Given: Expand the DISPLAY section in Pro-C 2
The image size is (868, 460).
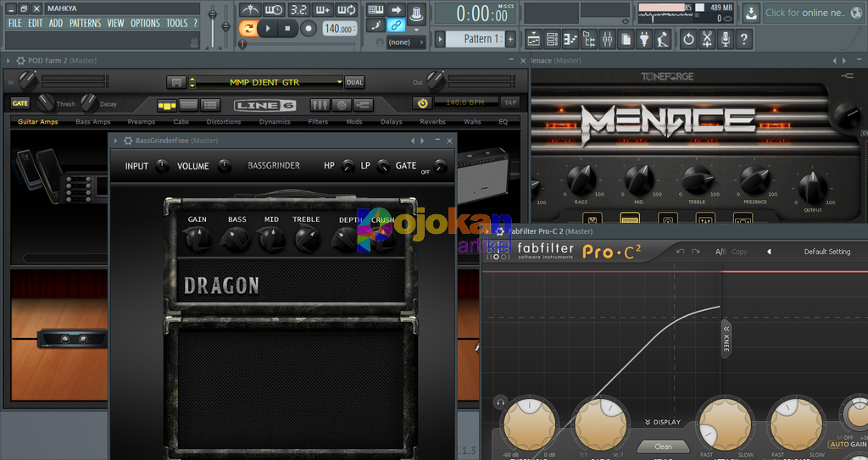Looking at the screenshot, I should pos(663,422).
